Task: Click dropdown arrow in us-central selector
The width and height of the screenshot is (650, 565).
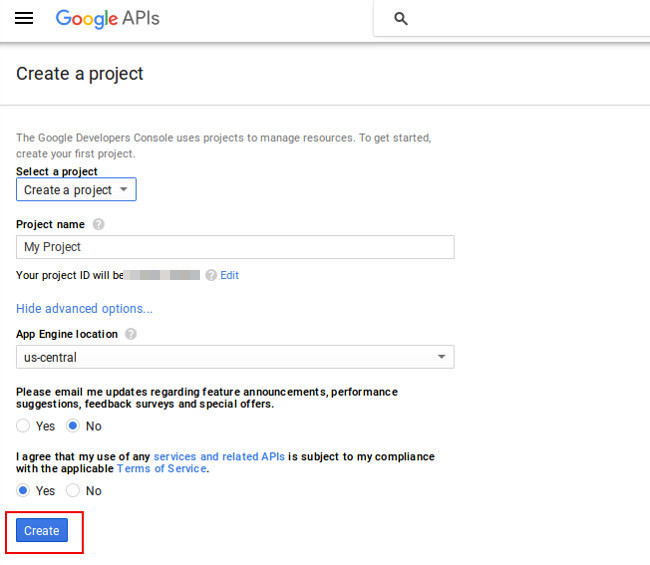Action: (x=441, y=357)
